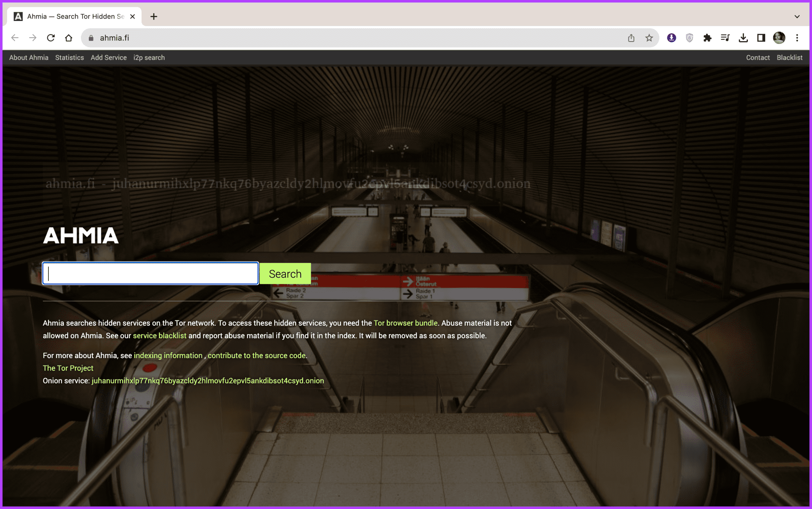View site security via the lock icon
Image resolution: width=812 pixels, height=509 pixels.
pos(90,38)
